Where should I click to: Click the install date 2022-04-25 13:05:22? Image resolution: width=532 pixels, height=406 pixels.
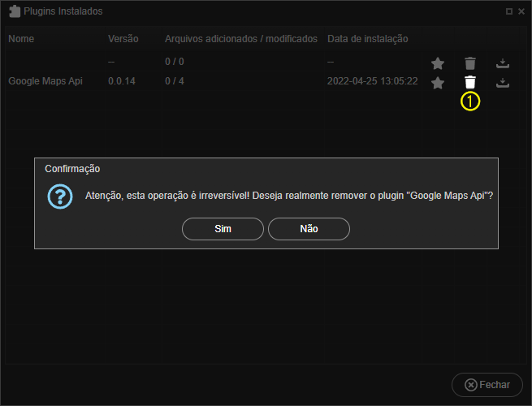coord(372,81)
